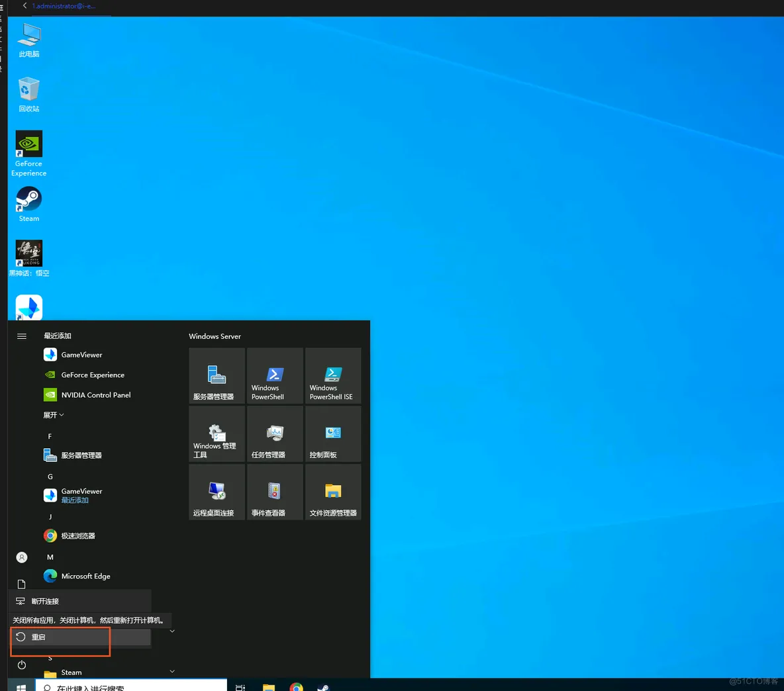Click the 最近添加 section heading
784x691 pixels.
point(58,336)
